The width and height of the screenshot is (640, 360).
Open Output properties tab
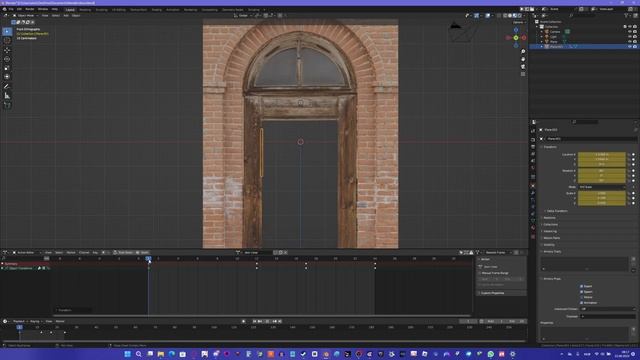click(533, 147)
